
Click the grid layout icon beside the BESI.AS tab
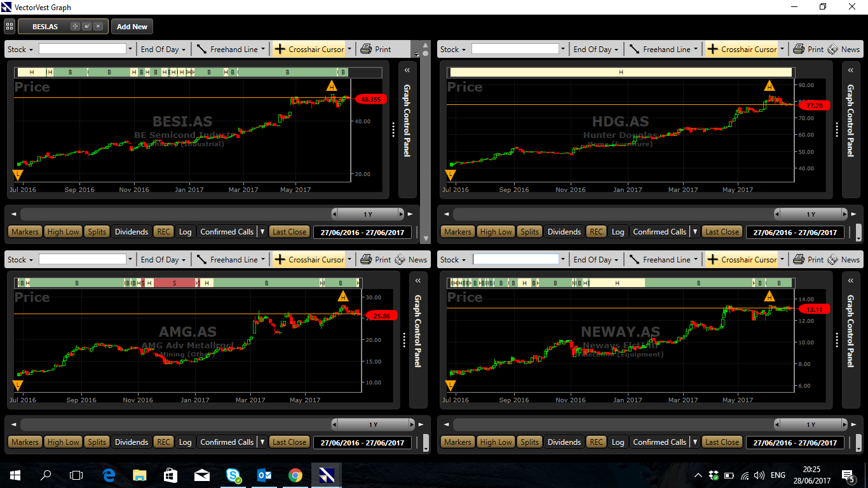tap(10, 27)
